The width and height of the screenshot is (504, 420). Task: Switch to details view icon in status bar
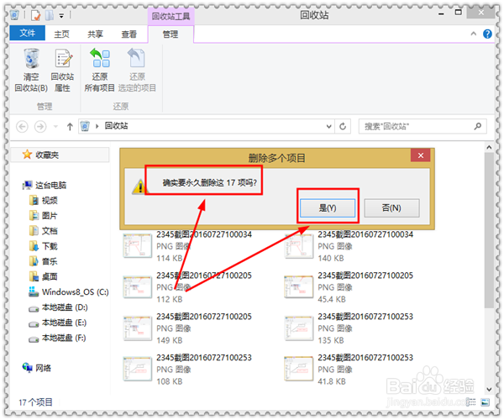(470, 402)
